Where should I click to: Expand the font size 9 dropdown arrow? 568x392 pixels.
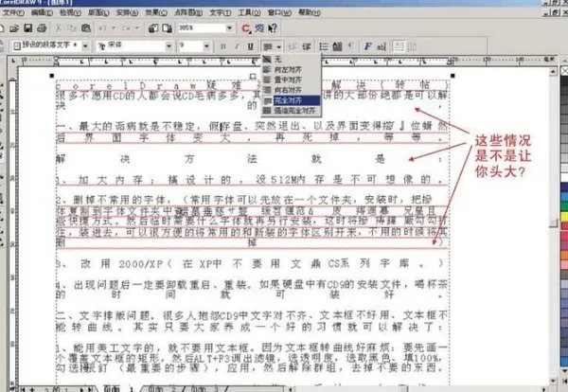pos(206,46)
